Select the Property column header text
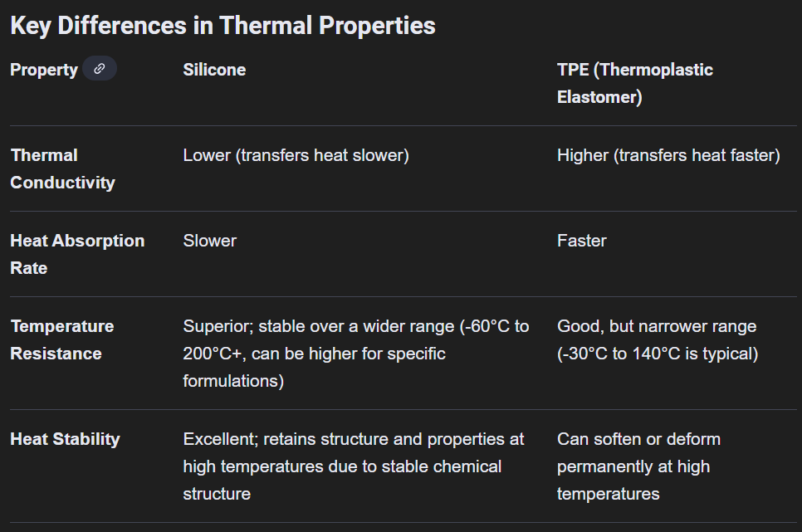This screenshot has width=802, height=532. [44, 70]
